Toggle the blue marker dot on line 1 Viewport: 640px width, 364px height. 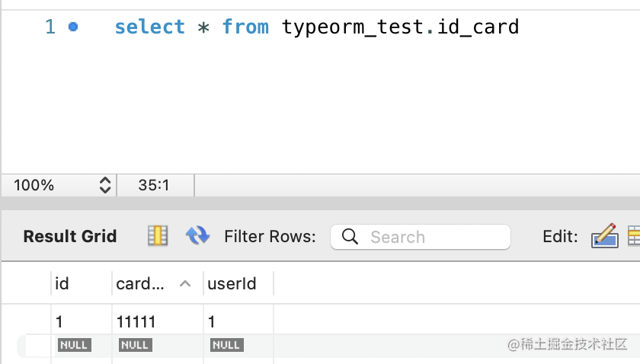coord(73,27)
